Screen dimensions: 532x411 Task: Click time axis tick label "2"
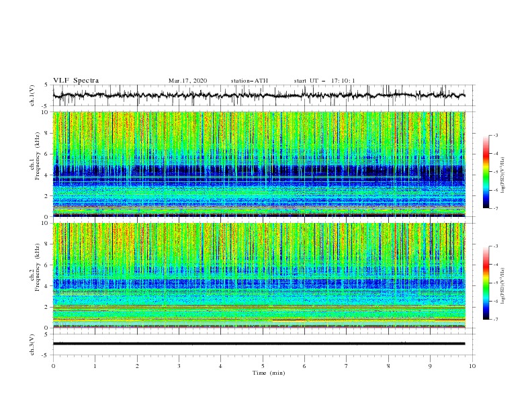click(137, 366)
